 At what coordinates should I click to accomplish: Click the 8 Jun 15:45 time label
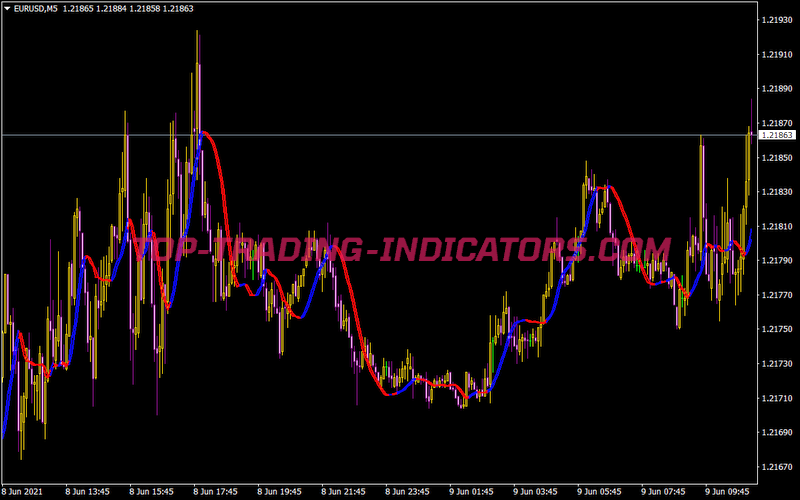pos(152,492)
